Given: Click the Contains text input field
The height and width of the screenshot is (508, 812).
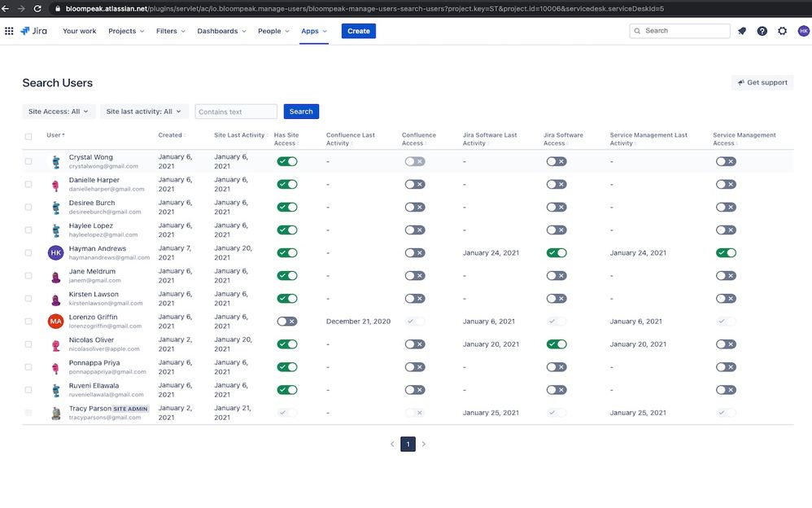Looking at the screenshot, I should pos(234,110).
